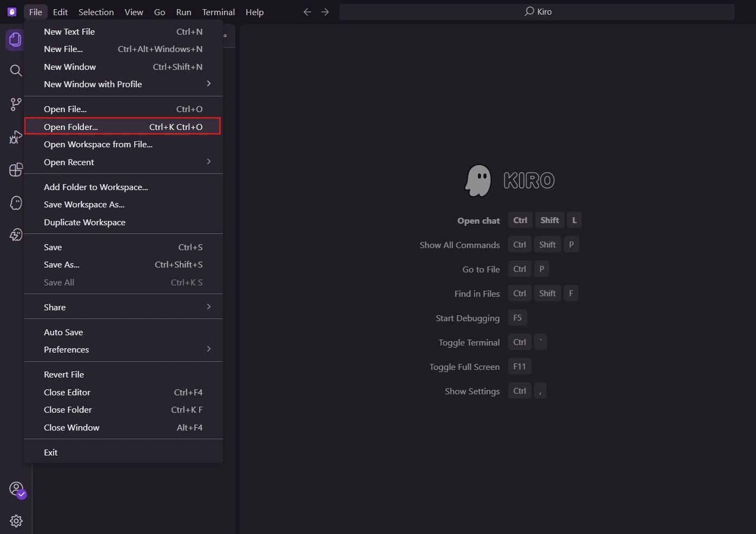
Task: Select Save Workspace As...
Action: click(x=123, y=204)
